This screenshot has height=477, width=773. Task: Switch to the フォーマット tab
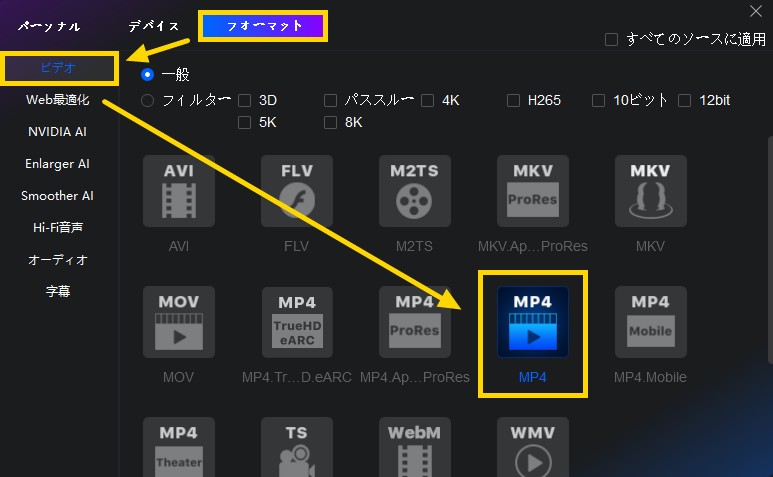tap(263, 26)
